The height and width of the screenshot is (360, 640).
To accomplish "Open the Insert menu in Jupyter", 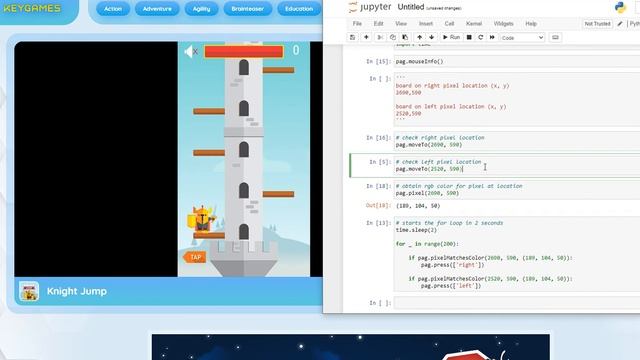I will (x=426, y=24).
